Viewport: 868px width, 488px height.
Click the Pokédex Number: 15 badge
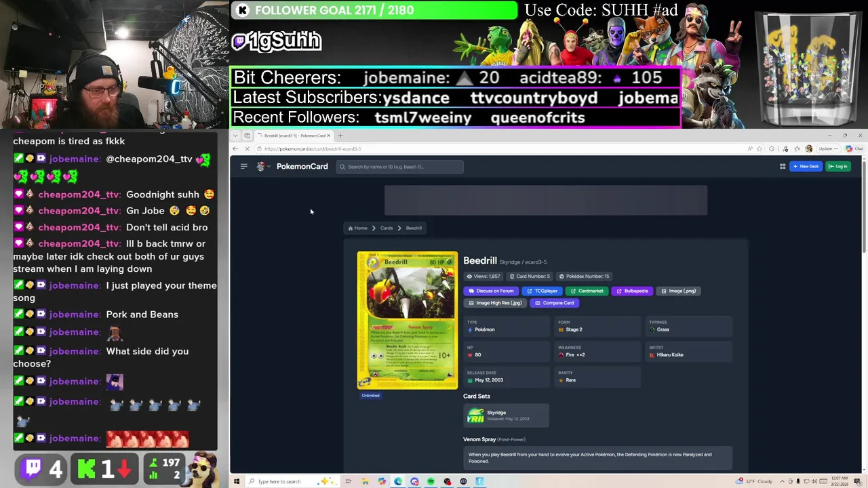point(584,277)
